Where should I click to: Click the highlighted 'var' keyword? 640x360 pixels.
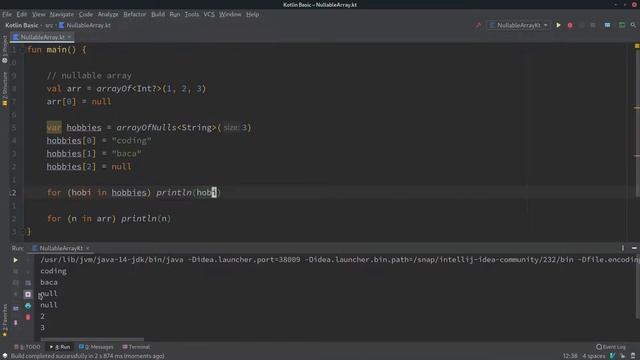(x=54, y=127)
